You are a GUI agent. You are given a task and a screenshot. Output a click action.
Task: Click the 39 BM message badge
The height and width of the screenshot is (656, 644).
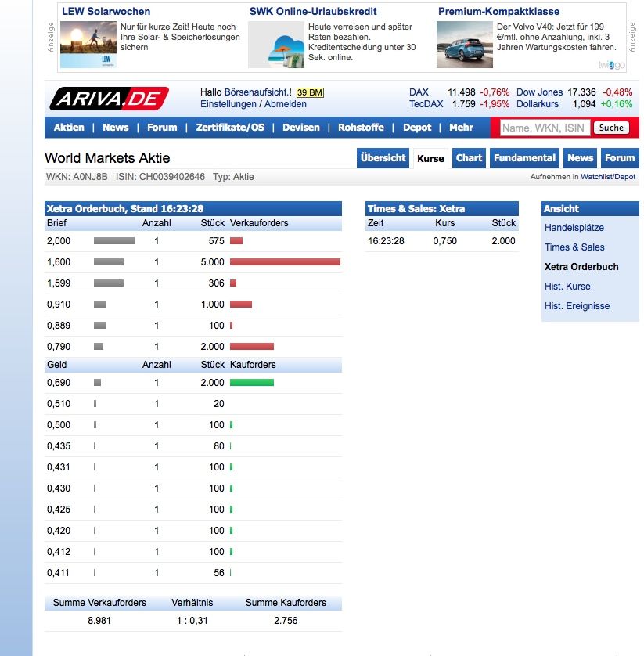click(310, 92)
